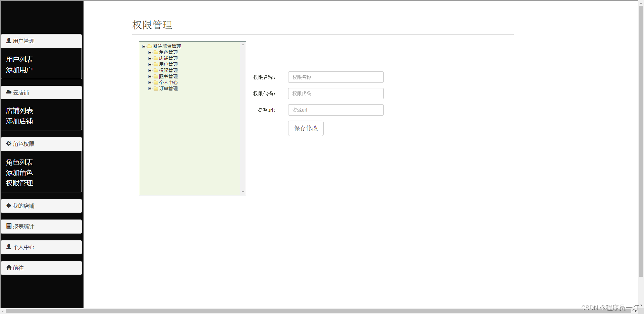Screen dimensions: 644x314
Task: Expand the 角色管理 tree node
Action: click(150, 53)
